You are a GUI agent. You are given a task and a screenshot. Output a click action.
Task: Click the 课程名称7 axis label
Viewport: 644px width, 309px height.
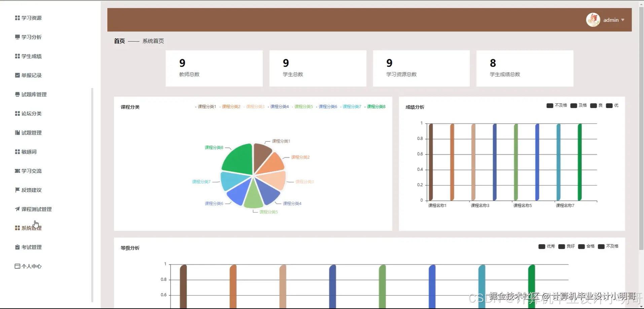click(x=565, y=205)
